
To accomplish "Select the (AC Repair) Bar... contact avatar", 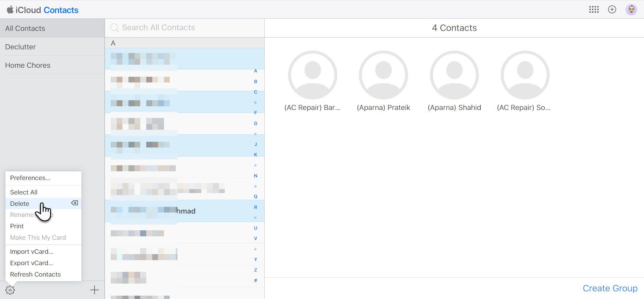I will click(313, 75).
